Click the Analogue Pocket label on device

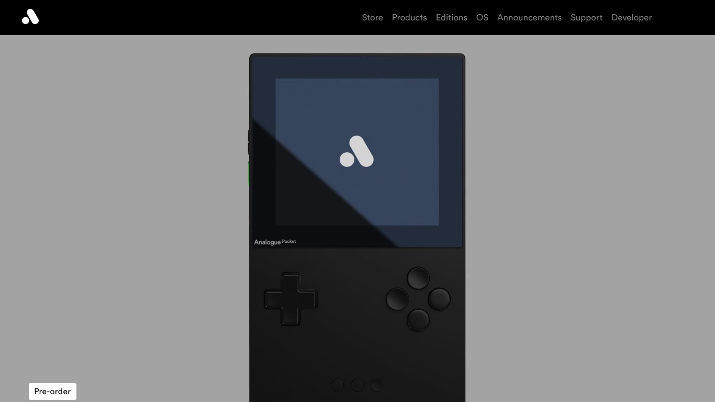coord(275,242)
